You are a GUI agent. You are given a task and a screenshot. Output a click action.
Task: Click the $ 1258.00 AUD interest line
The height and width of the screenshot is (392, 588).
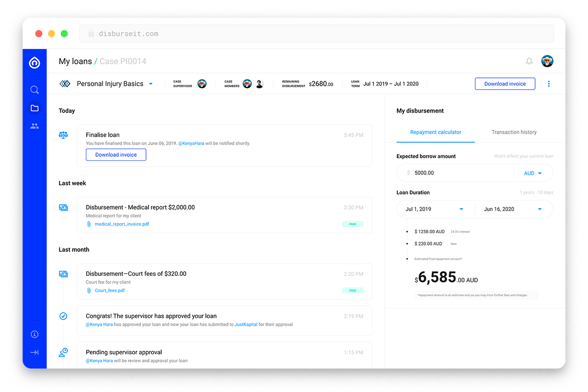click(430, 232)
